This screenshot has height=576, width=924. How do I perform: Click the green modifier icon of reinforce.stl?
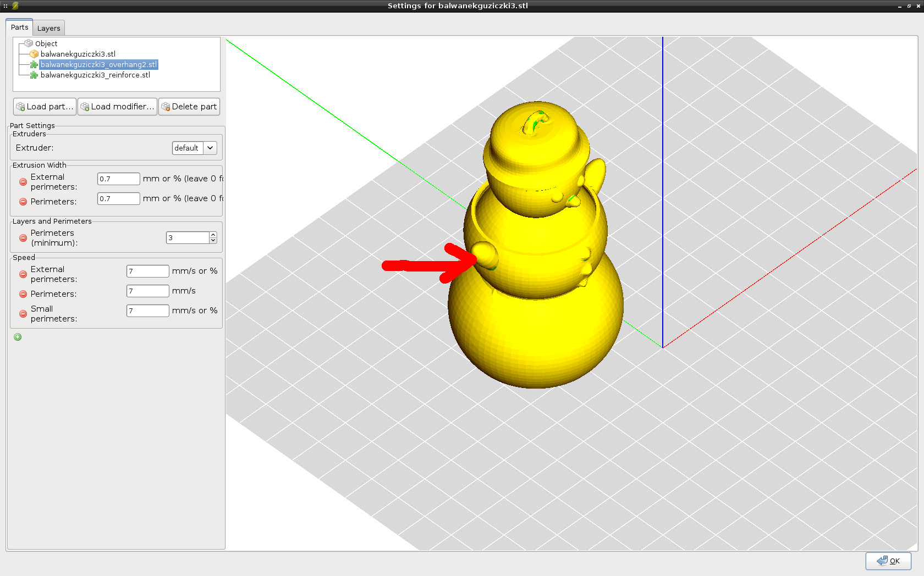pos(34,75)
